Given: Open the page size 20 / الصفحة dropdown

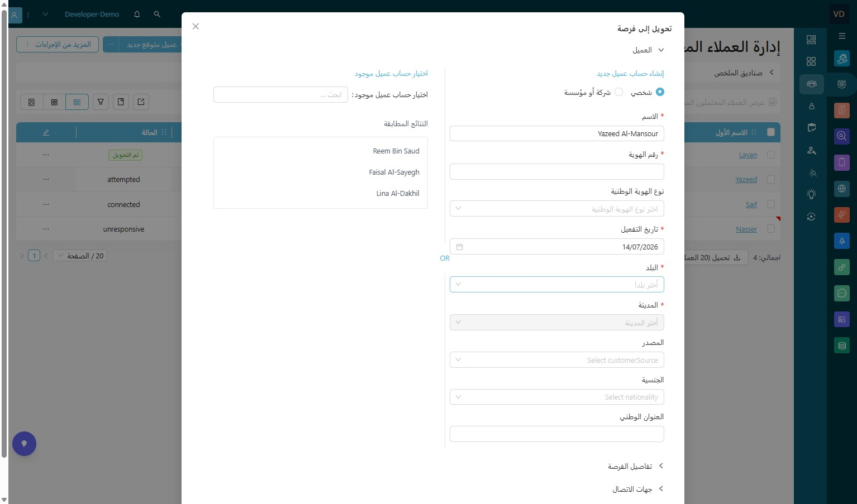Looking at the screenshot, I should (79, 256).
